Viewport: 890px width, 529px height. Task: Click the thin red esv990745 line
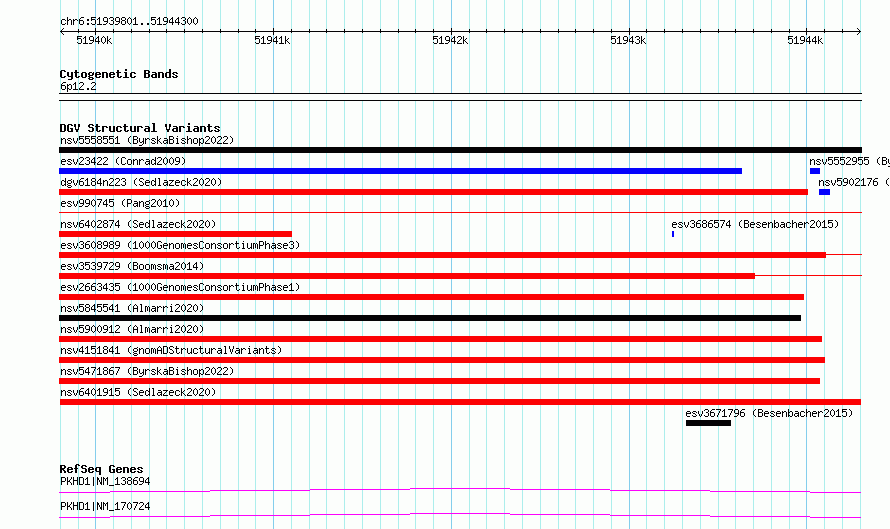[460, 213]
